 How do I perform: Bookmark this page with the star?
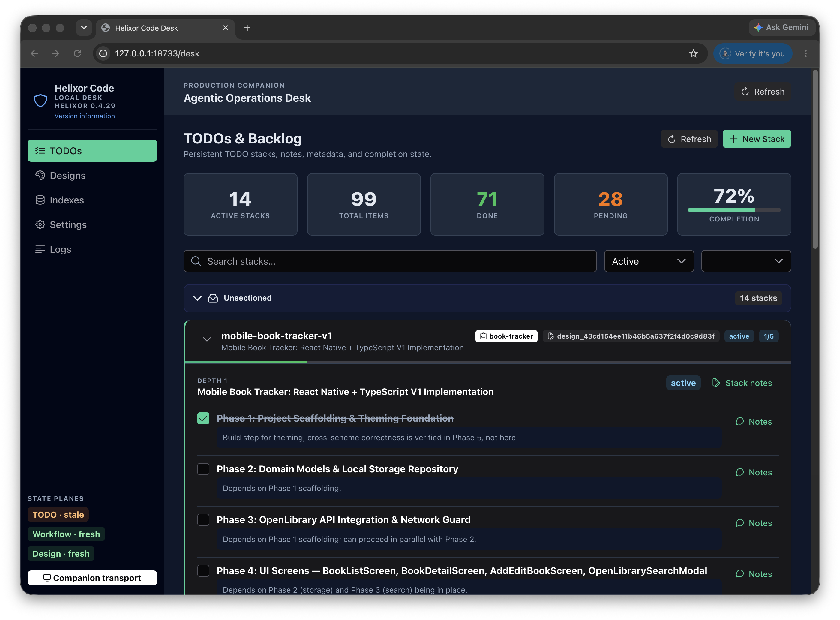click(694, 54)
